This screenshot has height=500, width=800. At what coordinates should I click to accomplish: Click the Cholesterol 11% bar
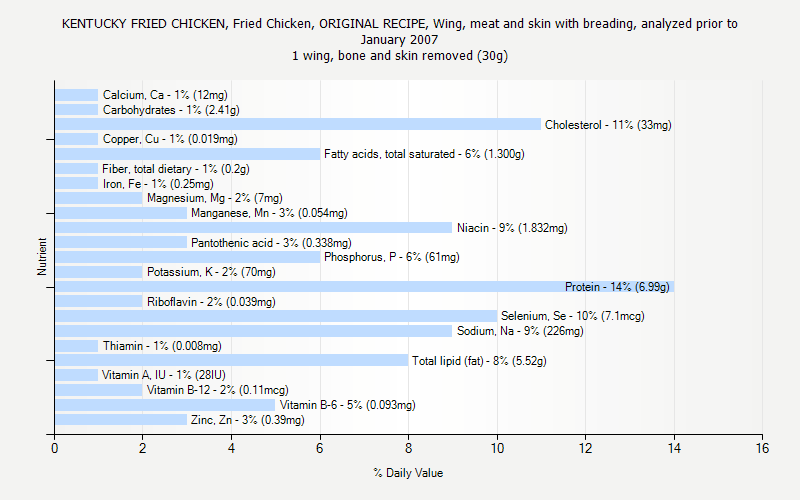[x=298, y=125]
